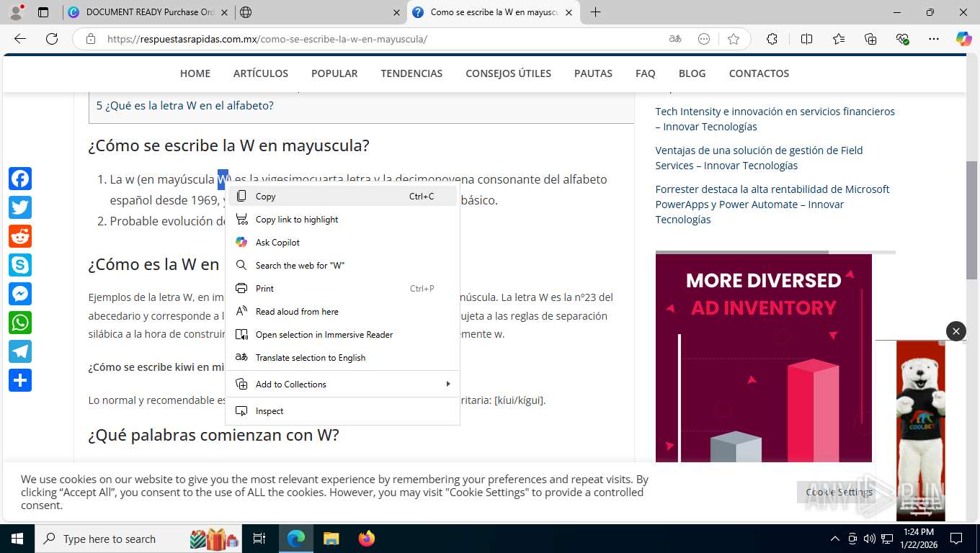Screen dimensions: 980x553
Task: Open browser translate icon in address bar
Action: coord(675,39)
